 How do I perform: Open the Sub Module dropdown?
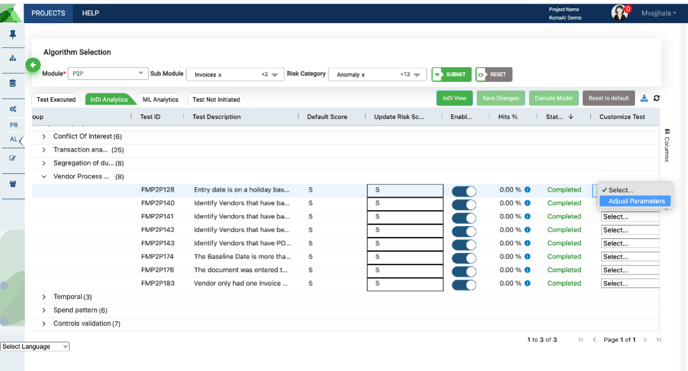tap(235, 75)
